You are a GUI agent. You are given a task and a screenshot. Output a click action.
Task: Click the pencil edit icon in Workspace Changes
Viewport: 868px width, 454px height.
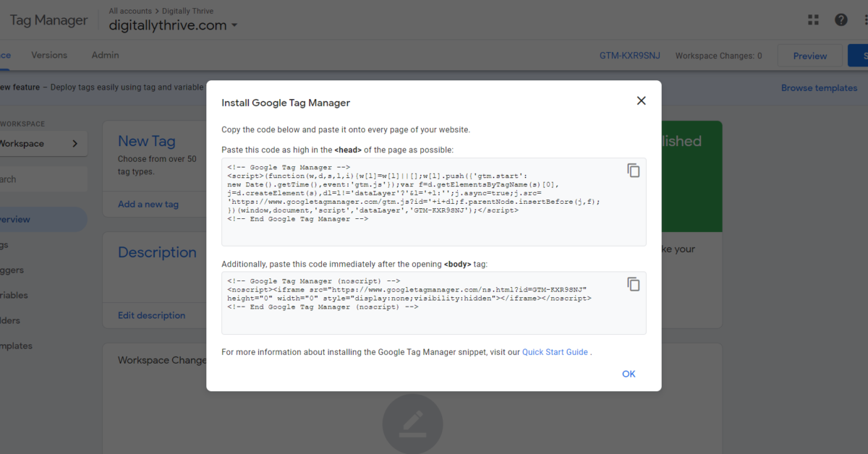[x=412, y=422]
